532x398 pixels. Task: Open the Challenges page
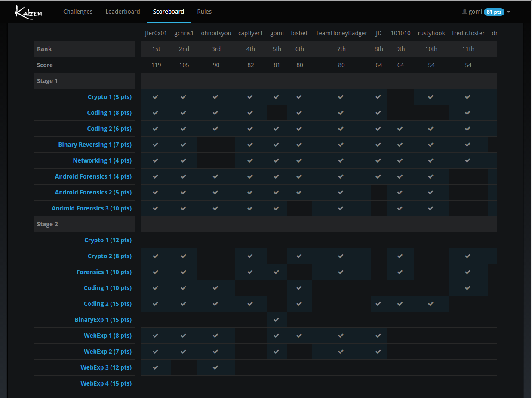coord(78,12)
